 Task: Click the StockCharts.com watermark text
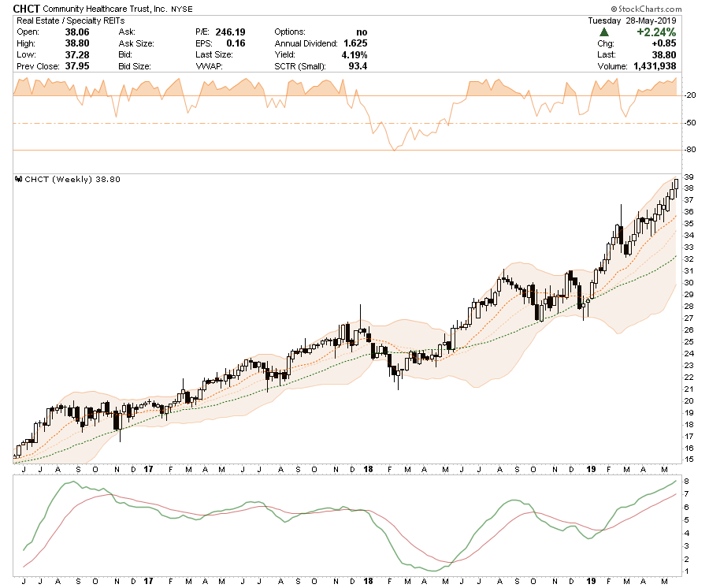tap(646, 9)
